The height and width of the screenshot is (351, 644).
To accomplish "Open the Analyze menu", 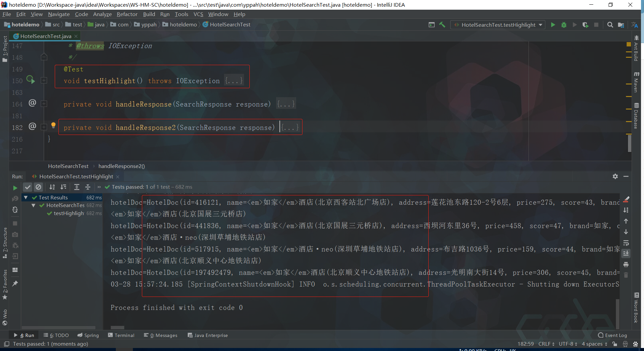I will pyautogui.click(x=102, y=14).
